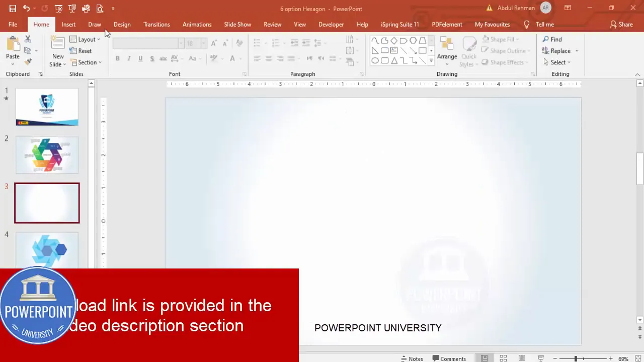Click Find in Editing group

click(x=552, y=39)
